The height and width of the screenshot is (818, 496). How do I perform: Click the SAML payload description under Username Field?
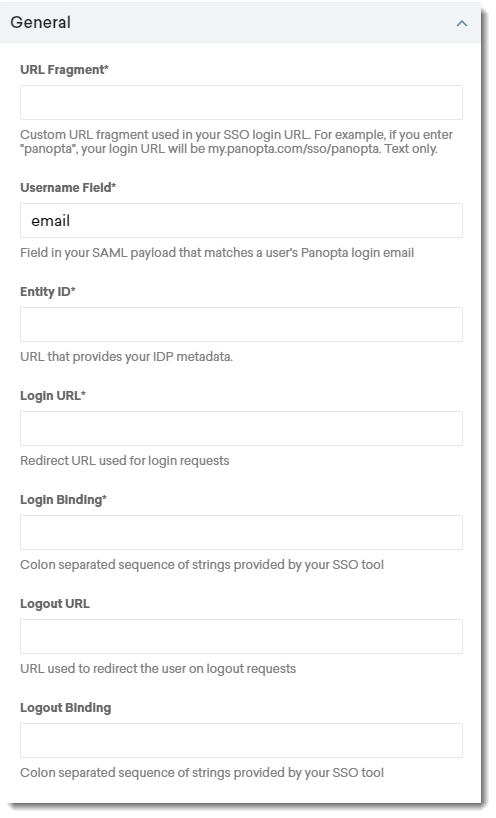coord(217,253)
